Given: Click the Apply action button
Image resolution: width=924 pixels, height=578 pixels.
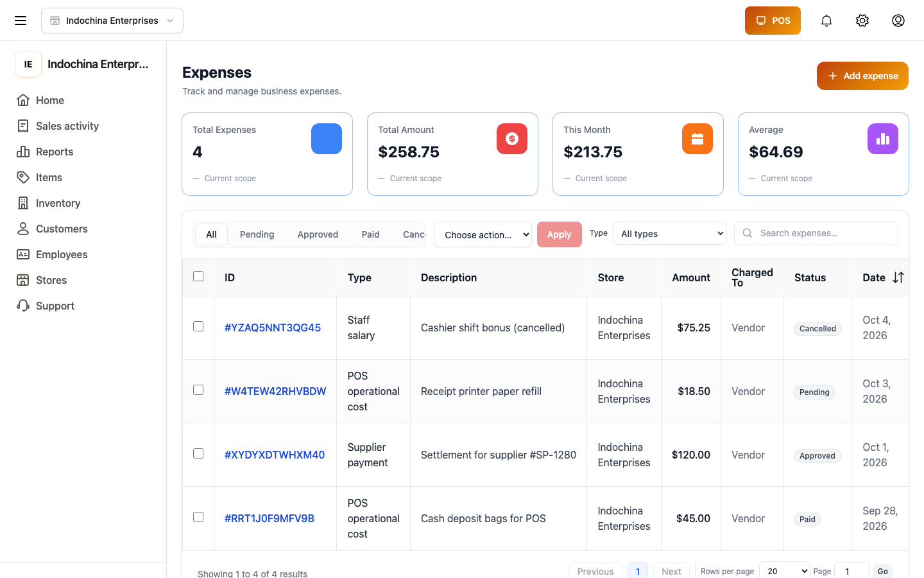Looking at the screenshot, I should [x=559, y=234].
